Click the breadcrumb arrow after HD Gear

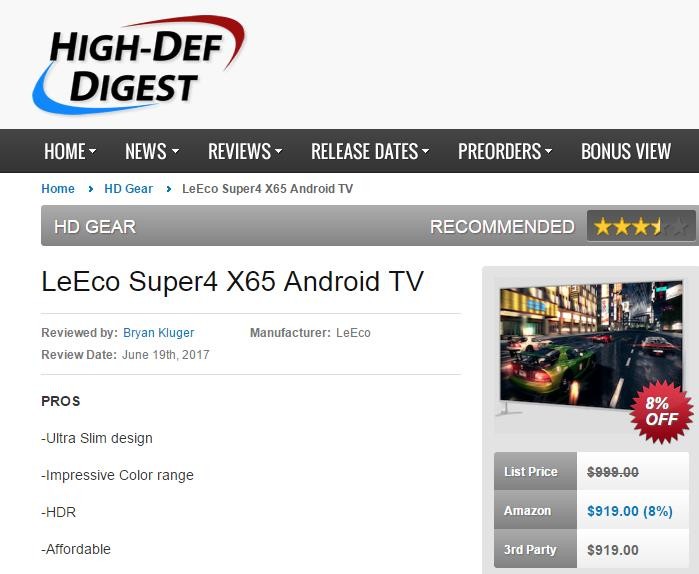coord(169,189)
